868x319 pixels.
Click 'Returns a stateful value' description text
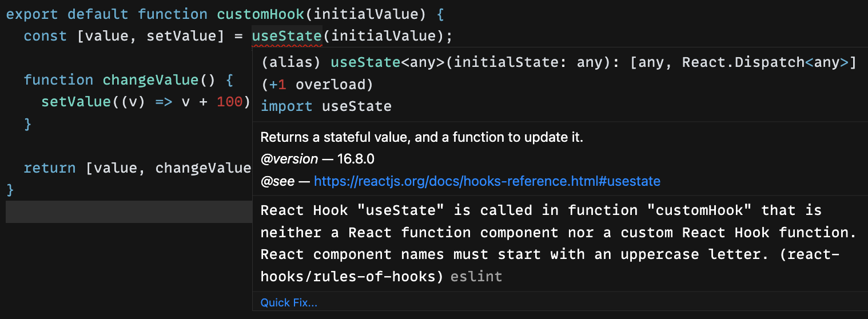pos(421,137)
